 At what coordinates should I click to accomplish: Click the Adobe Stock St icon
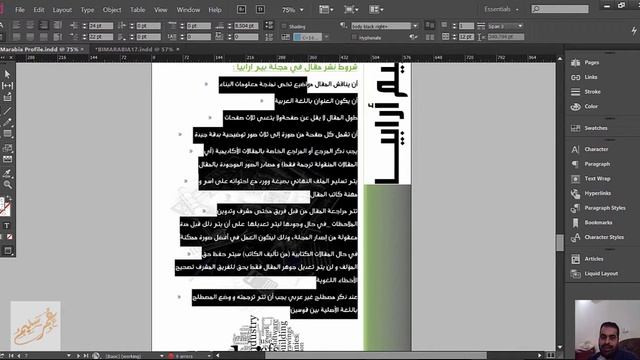260,9
